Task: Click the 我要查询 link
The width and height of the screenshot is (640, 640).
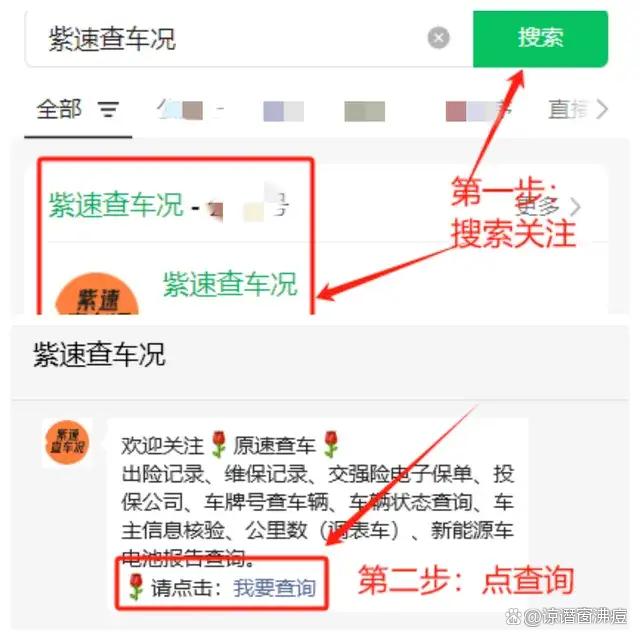Action: 274,588
